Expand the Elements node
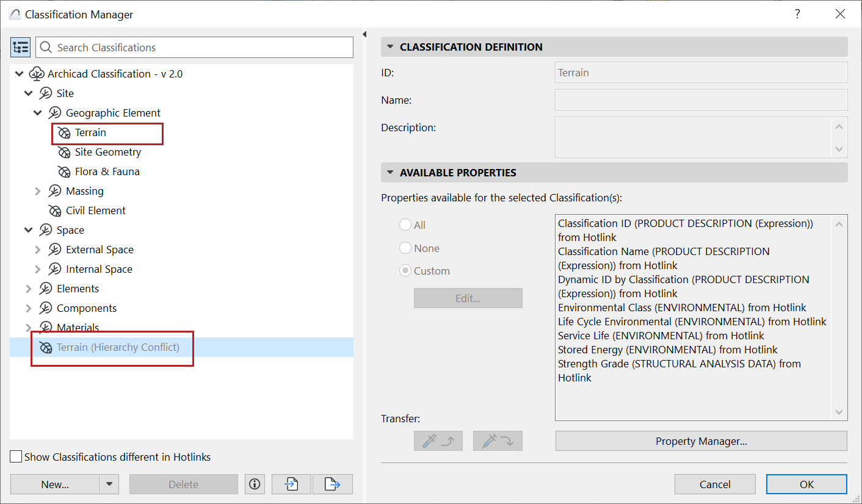This screenshot has height=504, width=862. (x=28, y=289)
